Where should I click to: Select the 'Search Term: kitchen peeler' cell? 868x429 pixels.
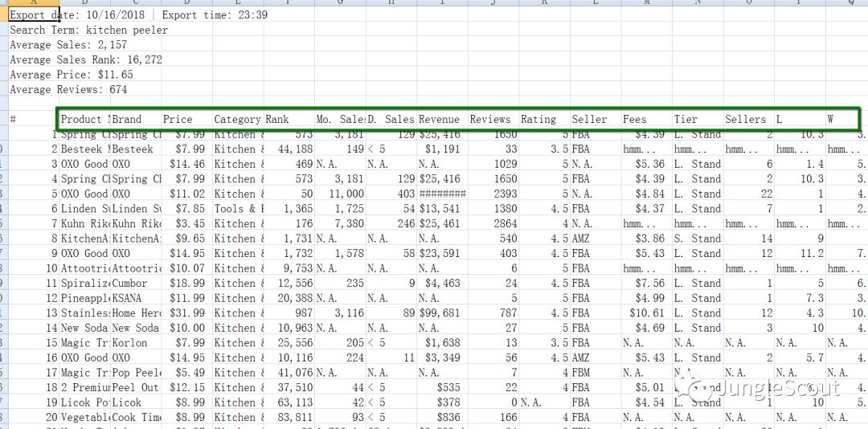coord(33,30)
